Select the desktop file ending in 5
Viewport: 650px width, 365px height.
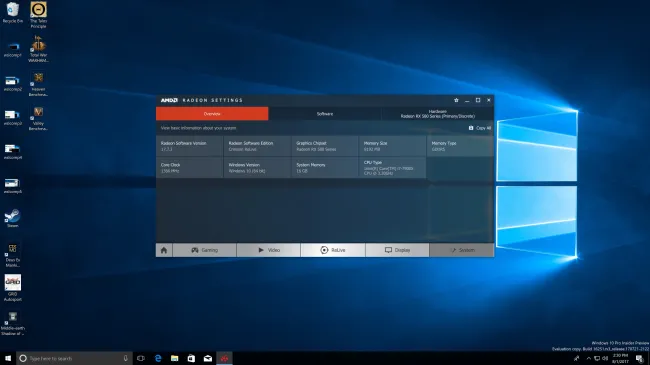pyautogui.click(x=12, y=186)
